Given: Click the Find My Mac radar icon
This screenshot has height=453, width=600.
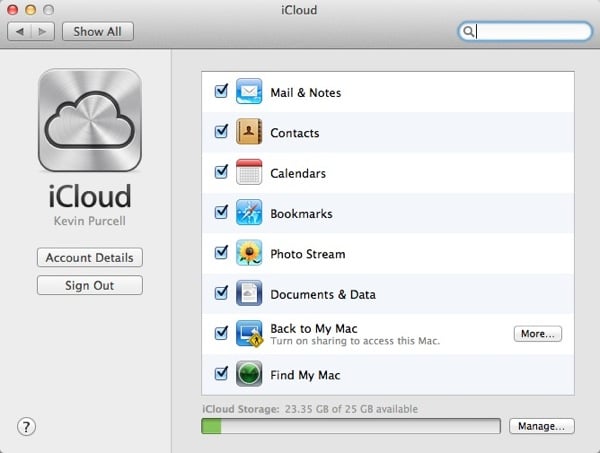Looking at the screenshot, I should coord(249,374).
